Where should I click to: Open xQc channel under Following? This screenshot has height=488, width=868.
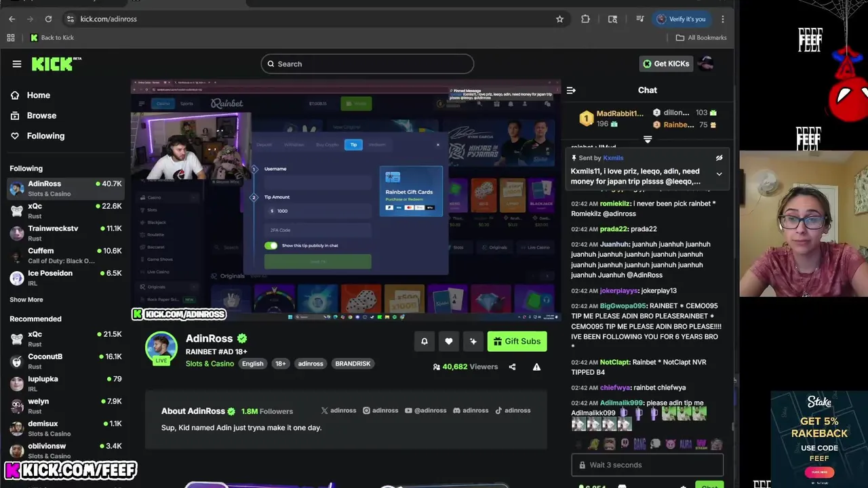point(66,211)
